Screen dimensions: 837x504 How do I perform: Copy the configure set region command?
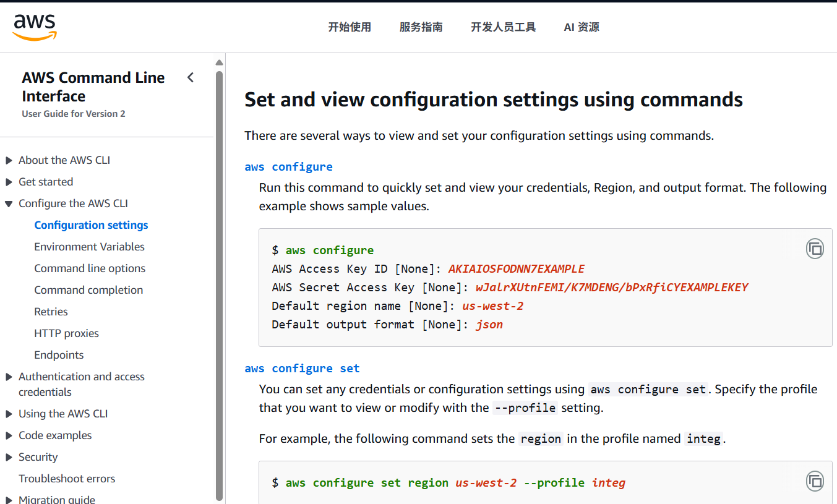[x=815, y=481]
